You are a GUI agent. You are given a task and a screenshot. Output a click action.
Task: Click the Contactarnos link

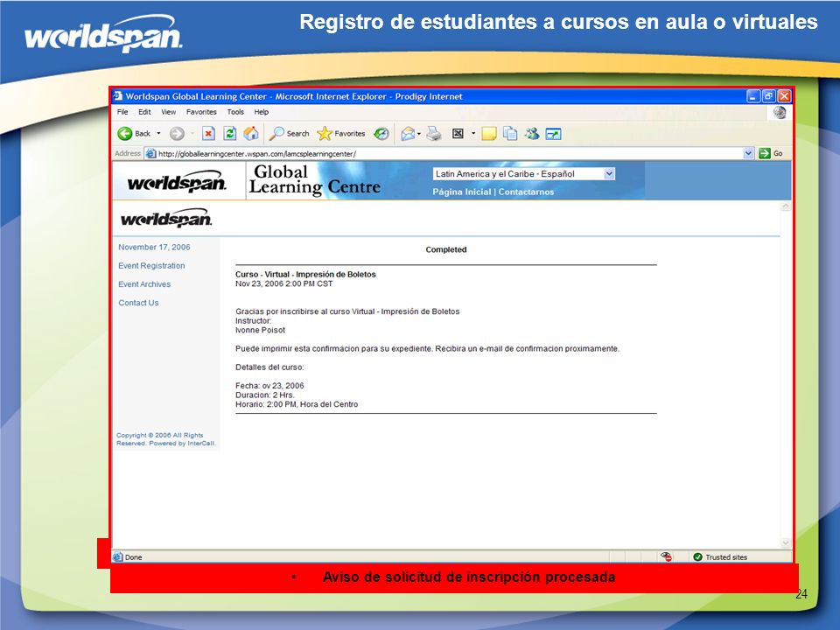526,192
